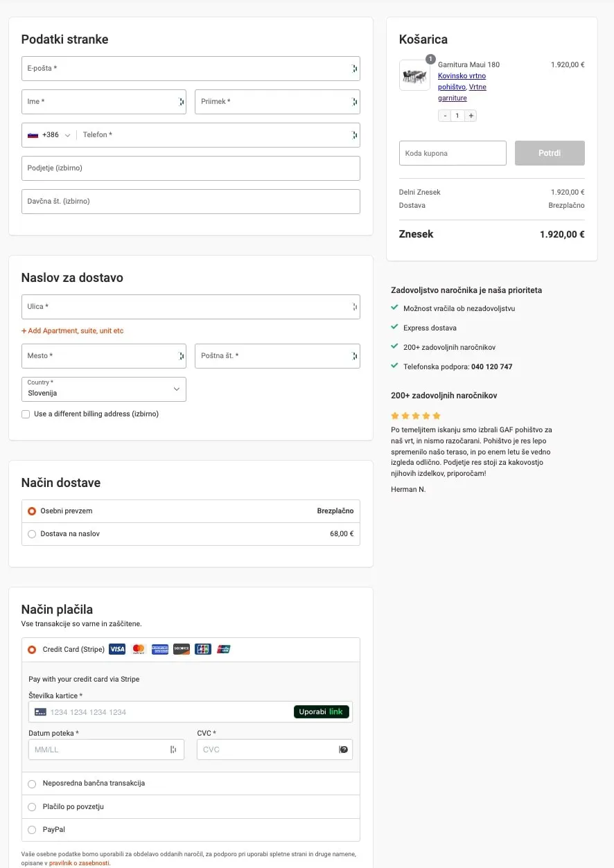Click the autofill icon in Telefon field

pyautogui.click(x=354, y=135)
